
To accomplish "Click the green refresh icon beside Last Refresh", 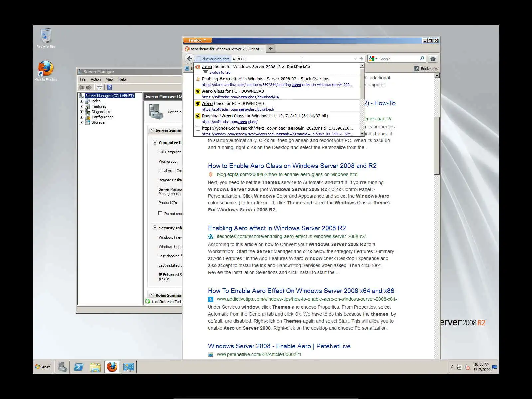I will coord(148,301).
